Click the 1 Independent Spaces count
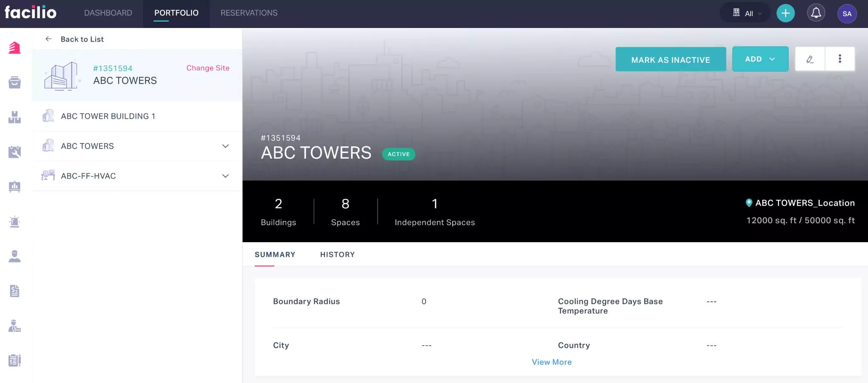 (x=434, y=212)
